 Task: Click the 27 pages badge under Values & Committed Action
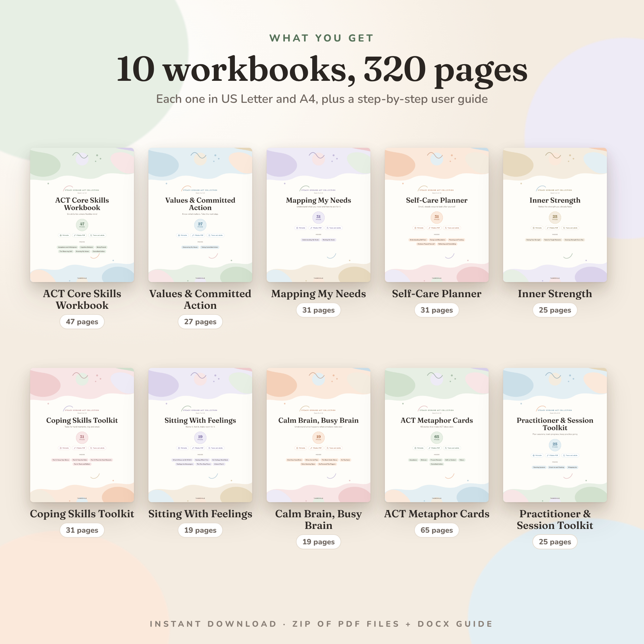pos(200,322)
